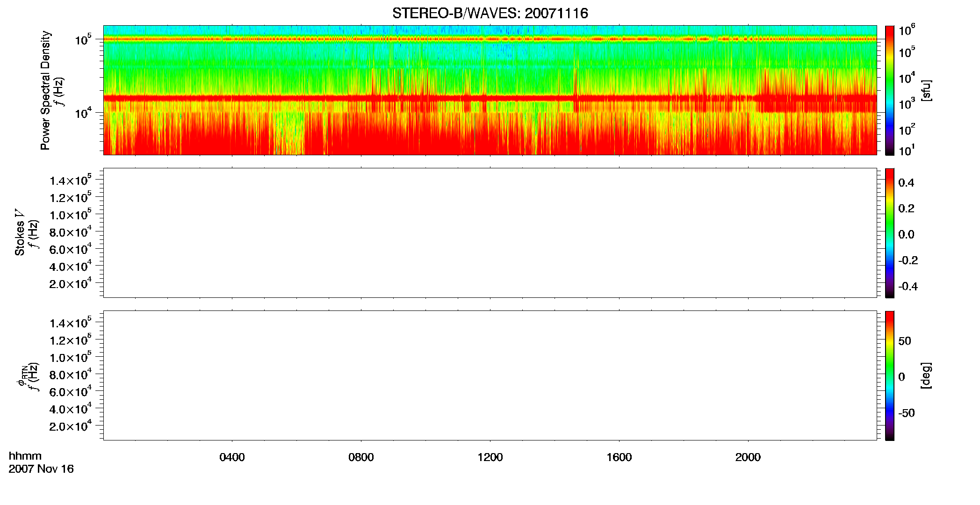Click the empty Stokes V panel

coord(490,233)
